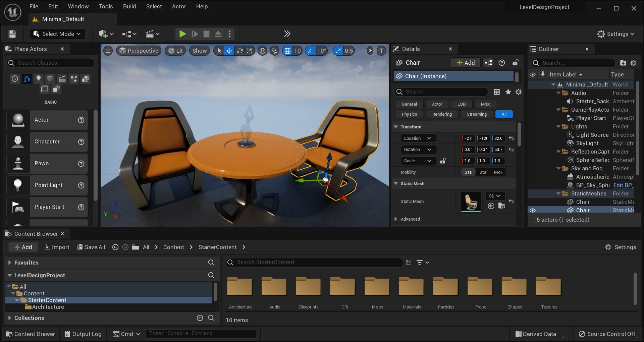Click Edit BP link for BP_Sky_Sphere
The width and height of the screenshot is (644, 342).
tap(623, 185)
